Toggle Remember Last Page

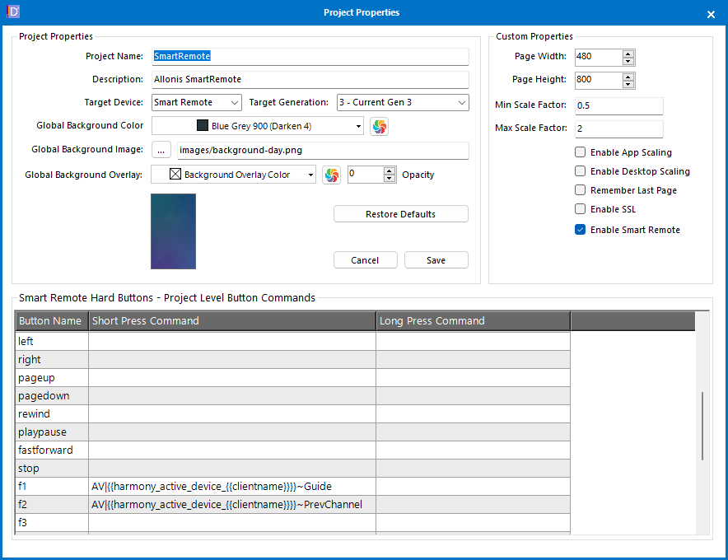tap(580, 190)
